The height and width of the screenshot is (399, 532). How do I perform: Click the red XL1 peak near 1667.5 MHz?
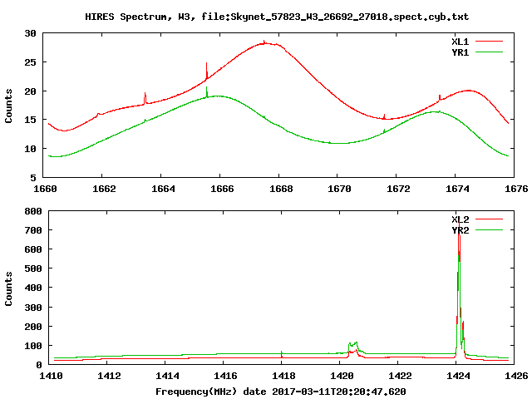pos(264,42)
